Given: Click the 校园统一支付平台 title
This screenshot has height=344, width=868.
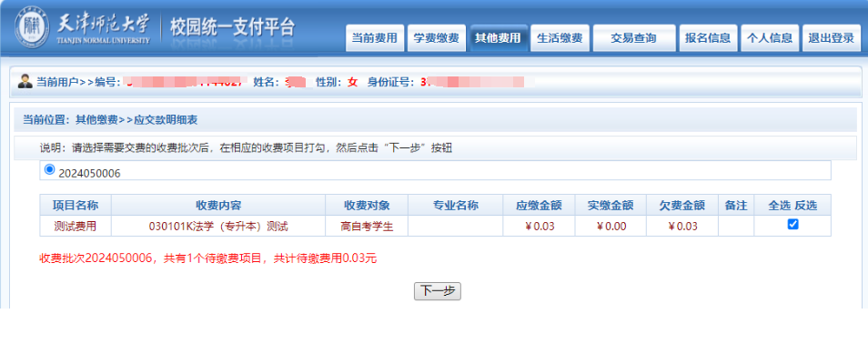Looking at the screenshot, I should 233,27.
